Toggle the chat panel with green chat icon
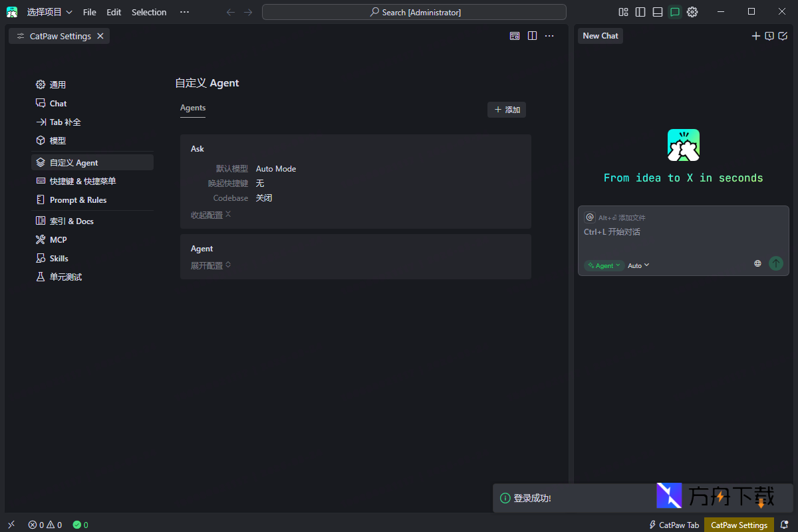The width and height of the screenshot is (798, 532). coord(675,12)
